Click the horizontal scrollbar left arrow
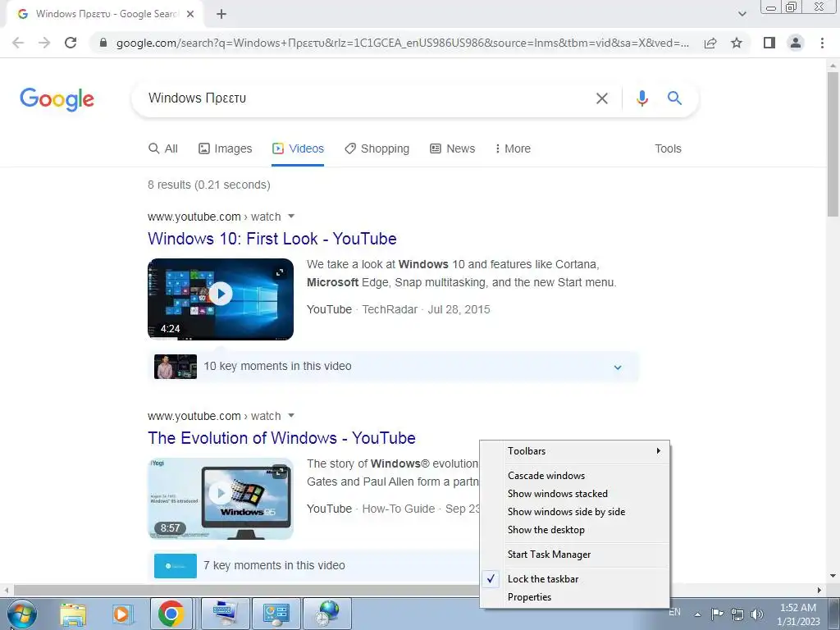This screenshot has width=840, height=630. [6, 591]
